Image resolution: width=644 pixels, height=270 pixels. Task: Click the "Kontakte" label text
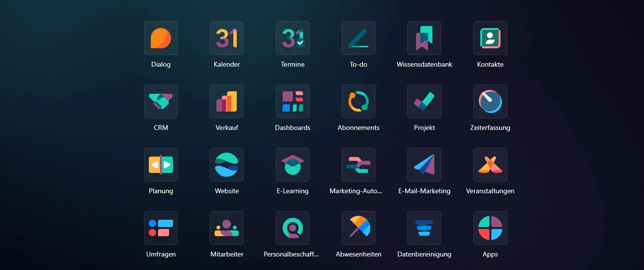tap(490, 64)
